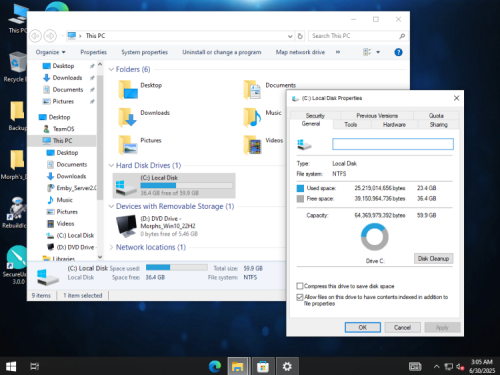The image size is (500, 375).
Task: Open the Pictures folder icon in Folders
Action: coord(128,145)
